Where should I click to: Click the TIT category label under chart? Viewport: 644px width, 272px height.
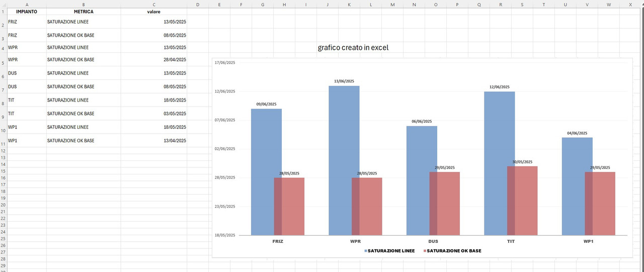pos(511,241)
